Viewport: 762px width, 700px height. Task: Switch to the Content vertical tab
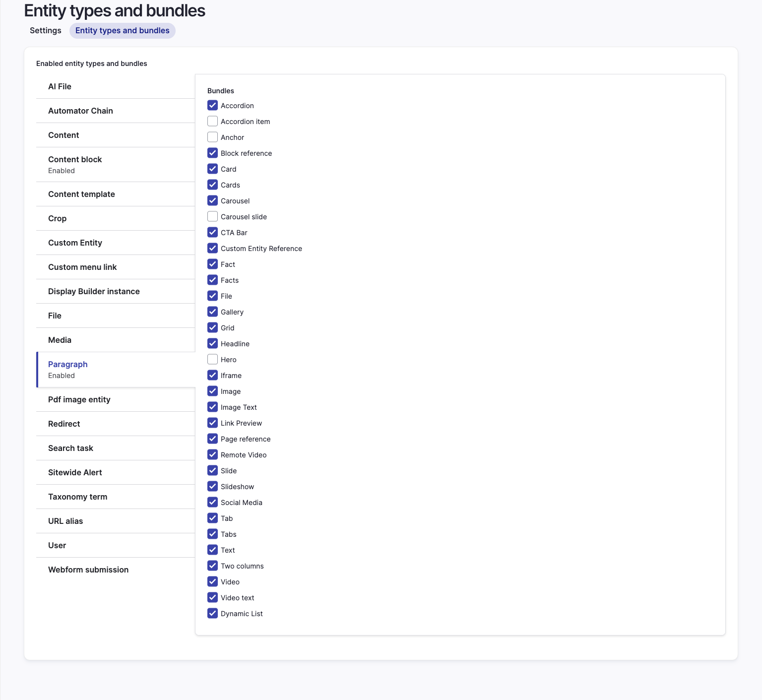click(x=116, y=135)
